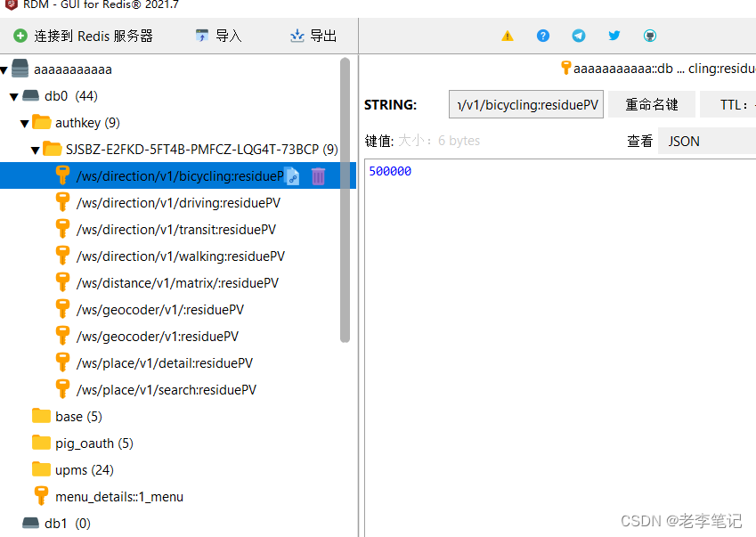Viewport: 756px width, 537px height.
Task: Select /ws/place/v1/detail:residuePV key
Action: 165,362
